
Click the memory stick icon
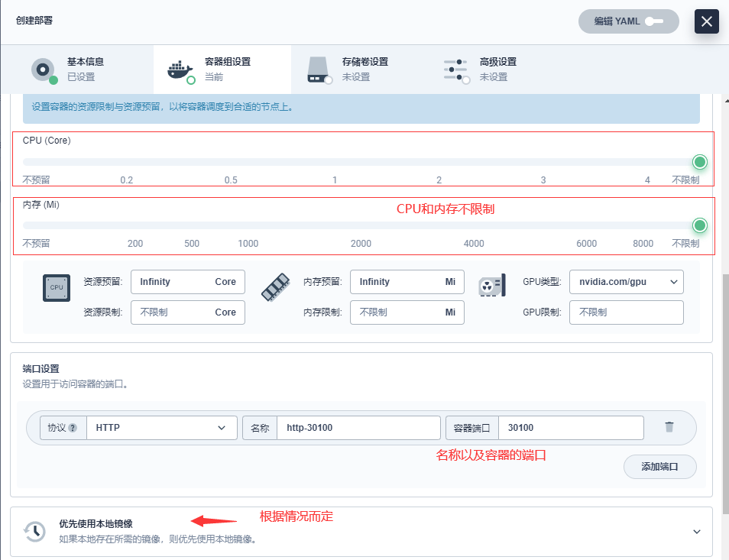pyautogui.click(x=275, y=288)
